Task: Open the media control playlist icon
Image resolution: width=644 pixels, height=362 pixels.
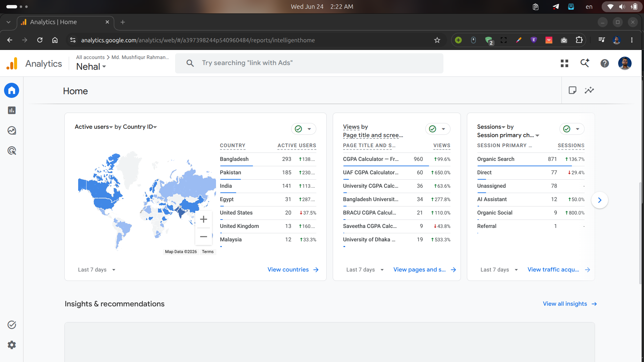Action: [602, 40]
